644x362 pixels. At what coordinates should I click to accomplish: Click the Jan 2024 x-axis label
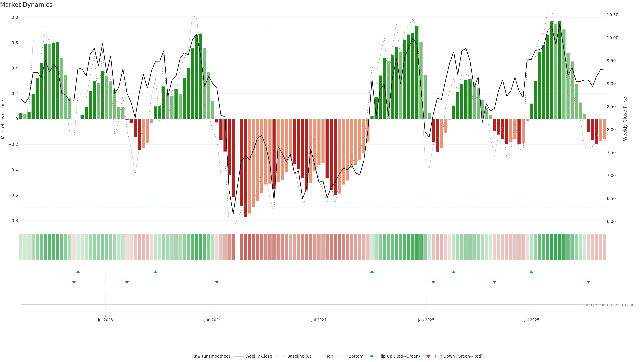click(x=212, y=320)
